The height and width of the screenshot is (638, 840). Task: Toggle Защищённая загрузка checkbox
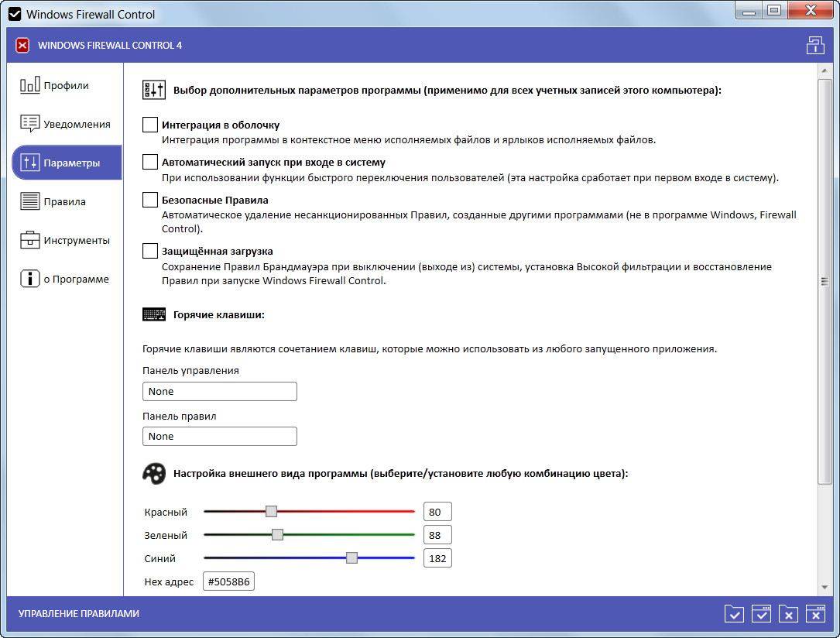pos(150,251)
